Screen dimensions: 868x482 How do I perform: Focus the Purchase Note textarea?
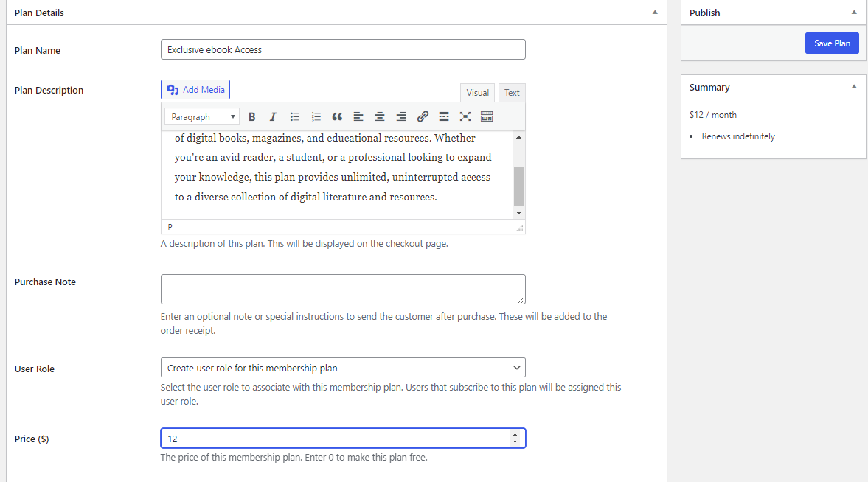[343, 289]
